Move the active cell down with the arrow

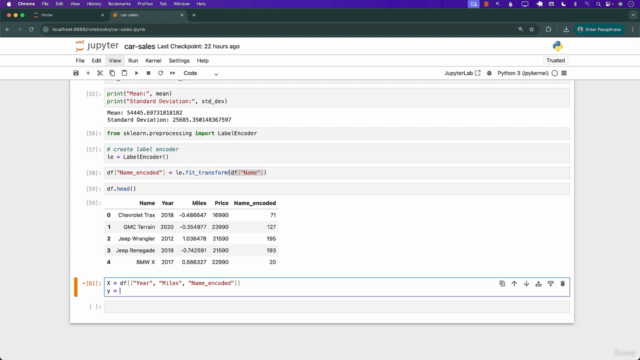(x=526, y=283)
